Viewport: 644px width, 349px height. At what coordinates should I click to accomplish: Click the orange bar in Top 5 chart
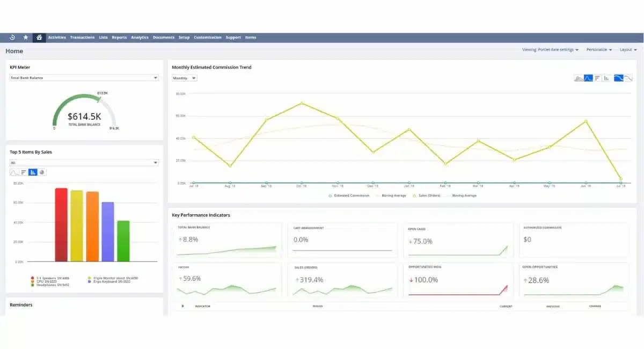click(92, 226)
